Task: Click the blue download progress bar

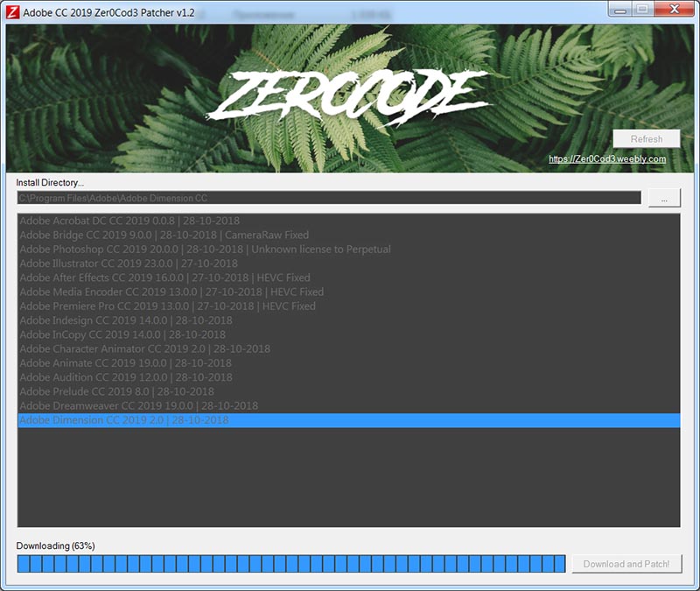Action: click(291, 564)
